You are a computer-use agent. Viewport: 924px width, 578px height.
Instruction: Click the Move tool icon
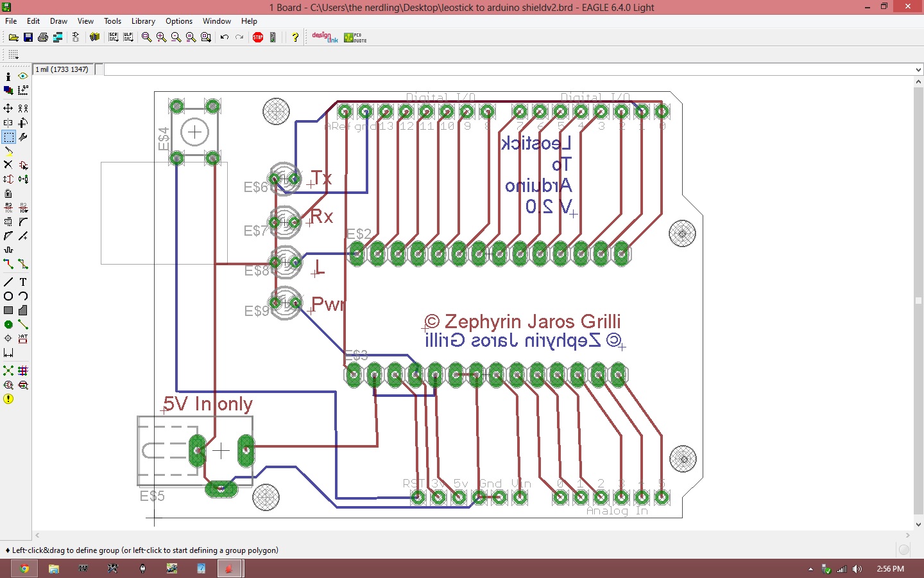click(8, 108)
